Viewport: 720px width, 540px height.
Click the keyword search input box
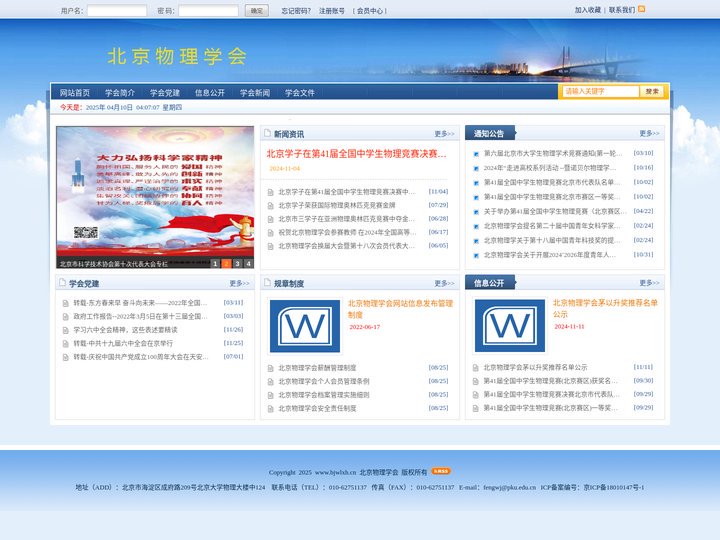pyautogui.click(x=601, y=91)
